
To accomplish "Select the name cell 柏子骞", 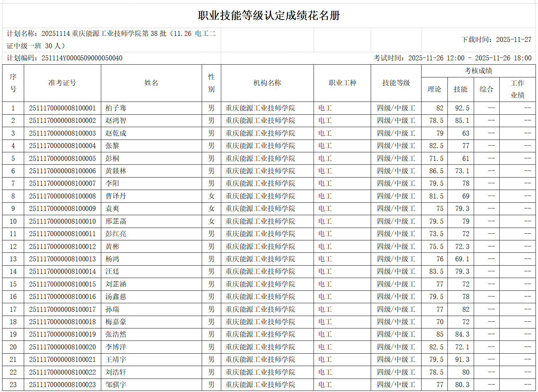I will point(116,108).
